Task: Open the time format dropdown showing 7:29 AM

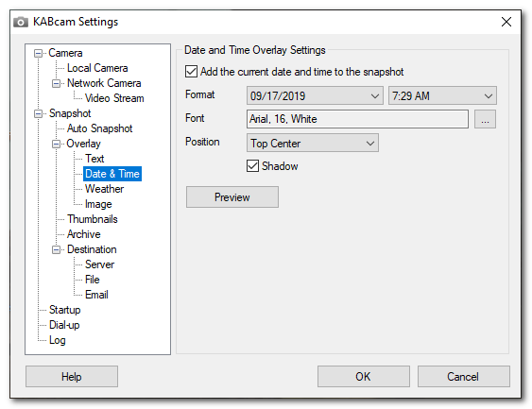Action: coord(442,95)
